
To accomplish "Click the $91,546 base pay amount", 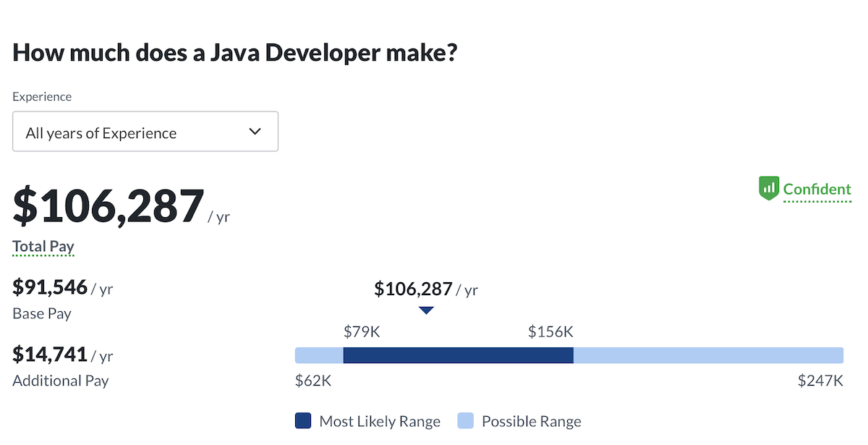I will [50, 287].
